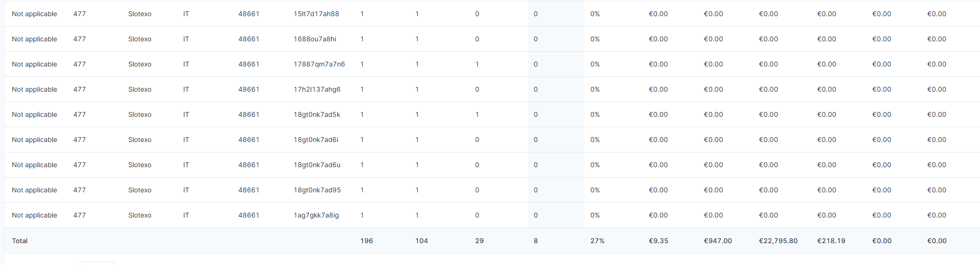Screen dimensions: 980x265
Task: Select identifier 18gt0nk7ad95
Action: coord(317,190)
